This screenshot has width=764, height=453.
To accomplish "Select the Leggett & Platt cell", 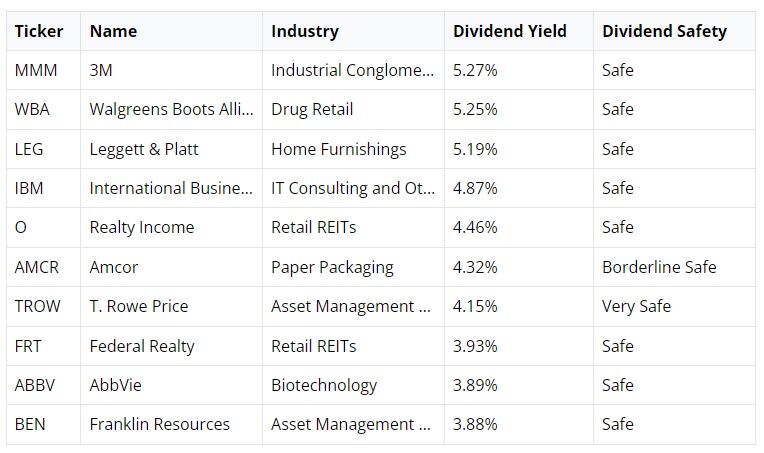I will coord(144,149).
